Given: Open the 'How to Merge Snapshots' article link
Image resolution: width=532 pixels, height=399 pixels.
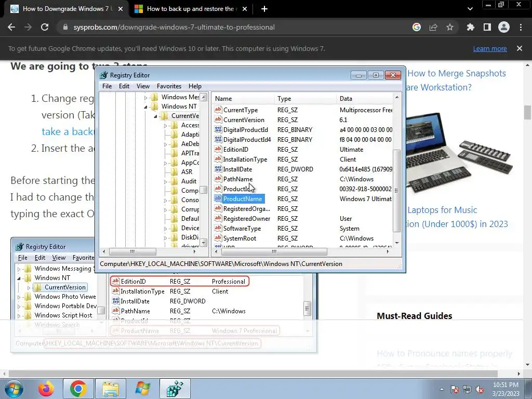Looking at the screenshot, I should [x=457, y=81].
